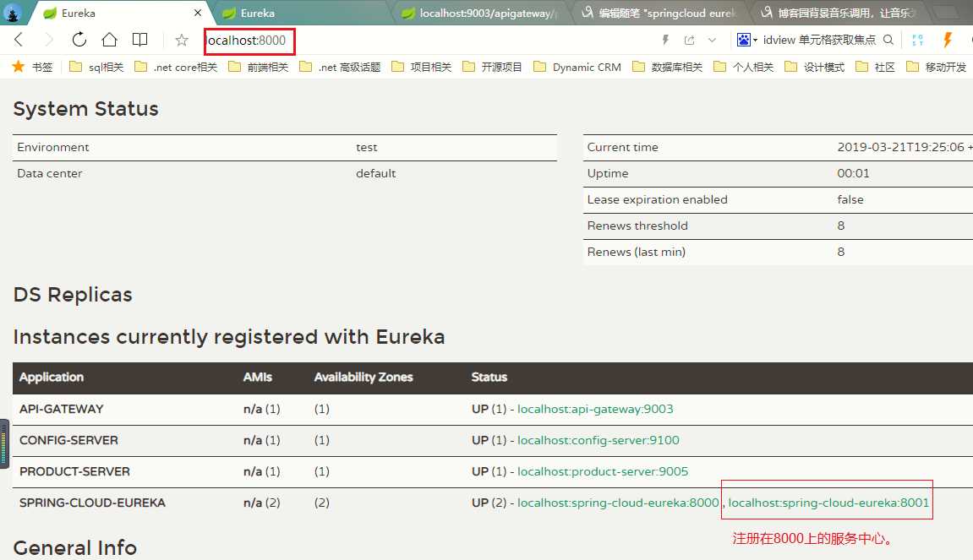The image size is (973, 560).
Task: Reload the page with the refresh icon
Action: coord(79,40)
